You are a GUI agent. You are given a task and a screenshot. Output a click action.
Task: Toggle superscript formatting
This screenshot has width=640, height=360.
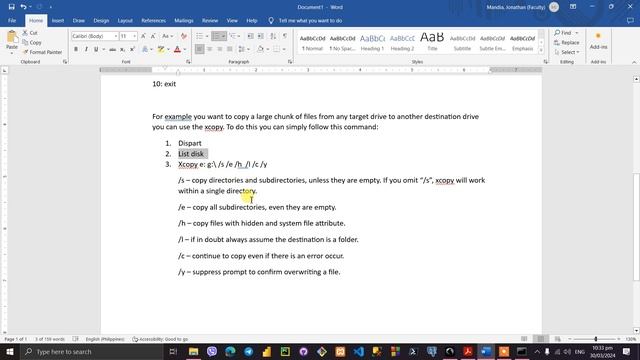(x=132, y=49)
